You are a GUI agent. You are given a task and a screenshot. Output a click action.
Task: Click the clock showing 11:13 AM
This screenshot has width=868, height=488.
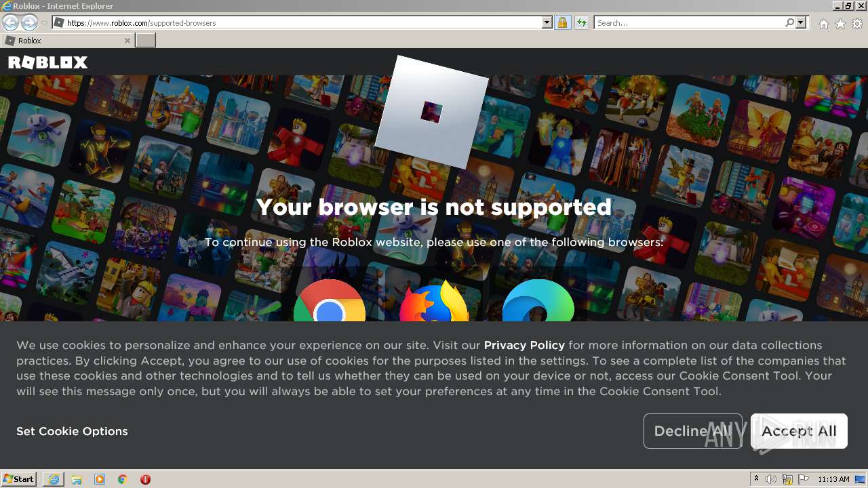[x=833, y=479]
